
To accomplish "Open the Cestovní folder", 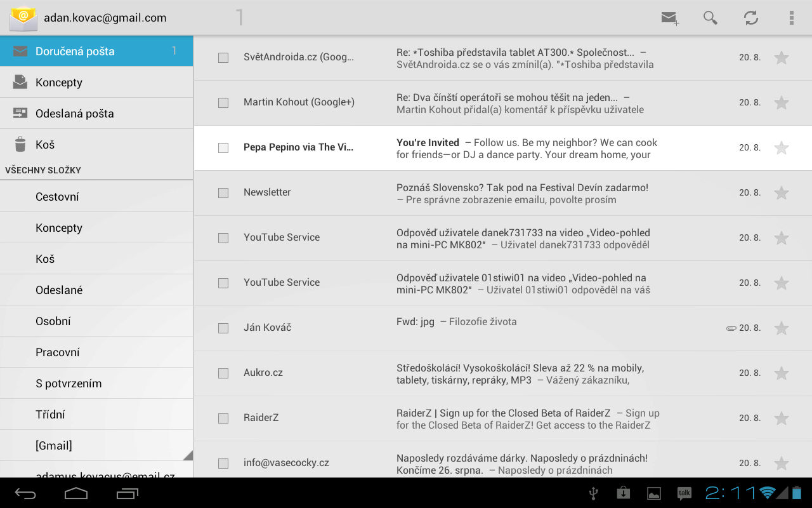I will pyautogui.click(x=57, y=197).
